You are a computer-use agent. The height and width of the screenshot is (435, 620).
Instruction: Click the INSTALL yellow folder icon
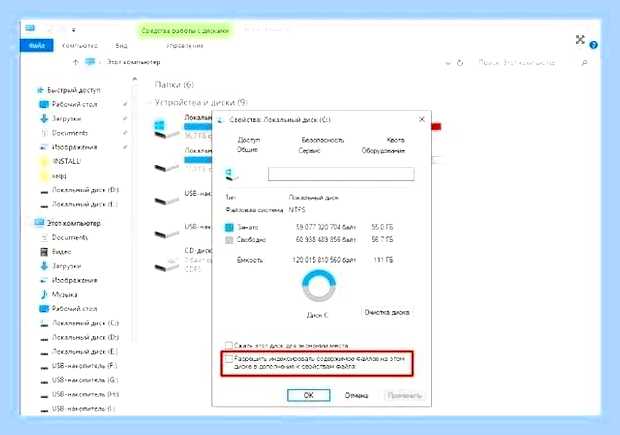(44, 161)
